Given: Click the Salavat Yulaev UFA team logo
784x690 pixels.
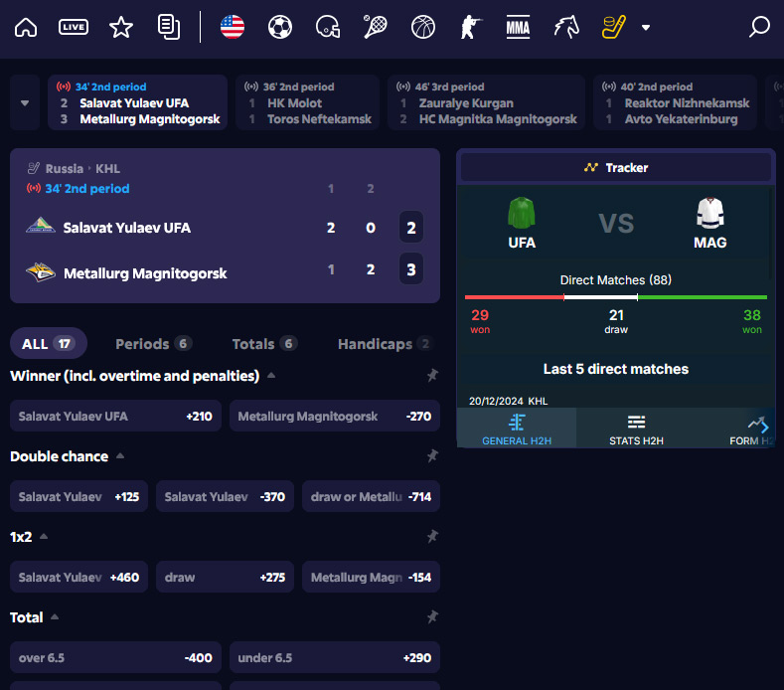Looking at the screenshot, I should (41, 225).
